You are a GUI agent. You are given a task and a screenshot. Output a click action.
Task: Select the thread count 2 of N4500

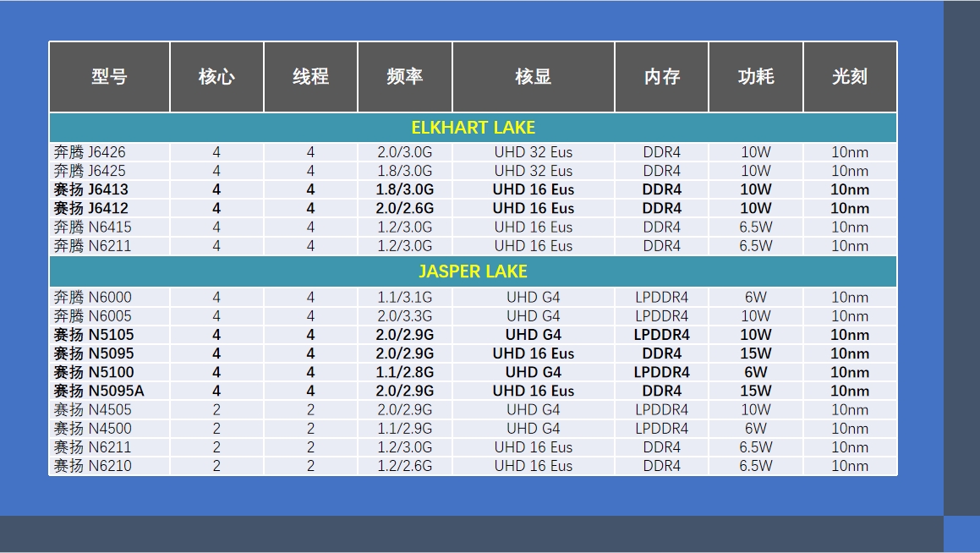pos(310,428)
